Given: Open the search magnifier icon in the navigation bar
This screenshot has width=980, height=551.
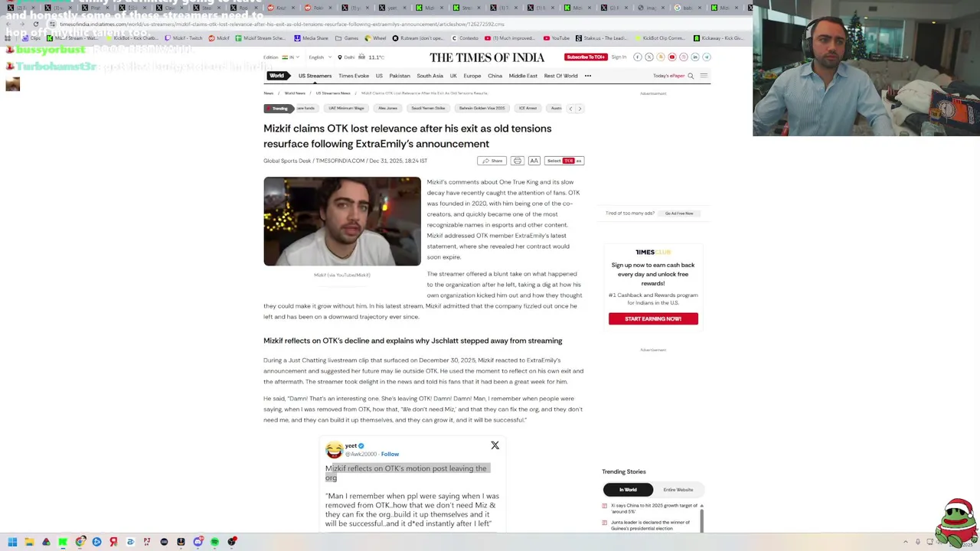Looking at the screenshot, I should tap(691, 76).
